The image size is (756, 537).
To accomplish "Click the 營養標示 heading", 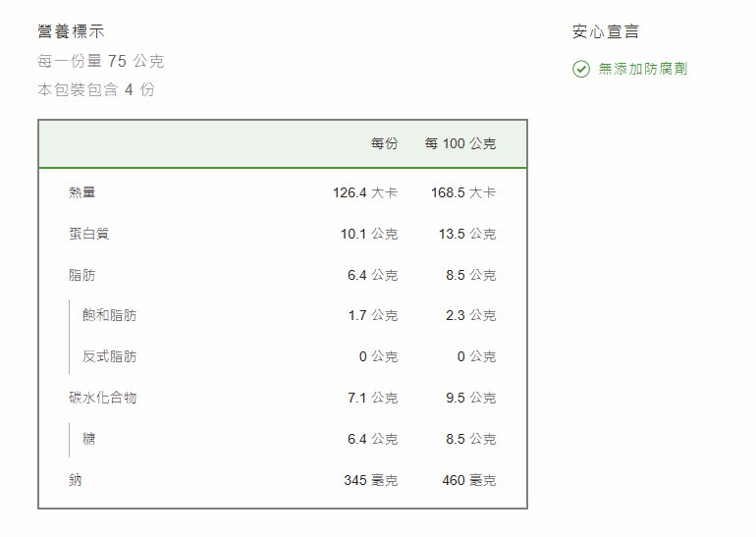I will point(71,31).
